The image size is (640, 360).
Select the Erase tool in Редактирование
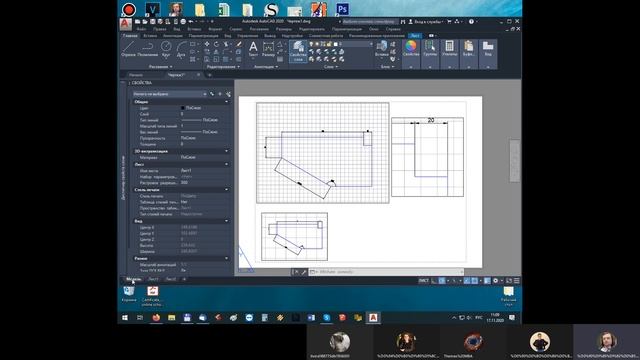tap(238, 44)
